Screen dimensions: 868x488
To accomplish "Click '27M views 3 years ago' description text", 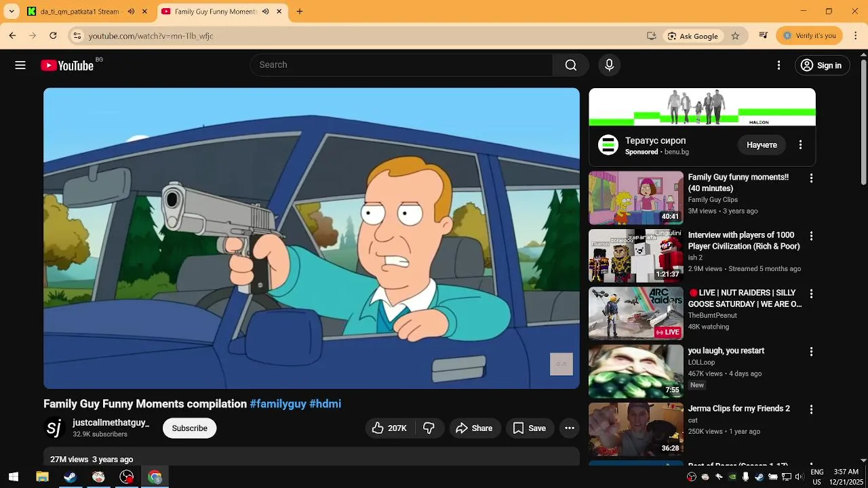I will (x=92, y=460).
